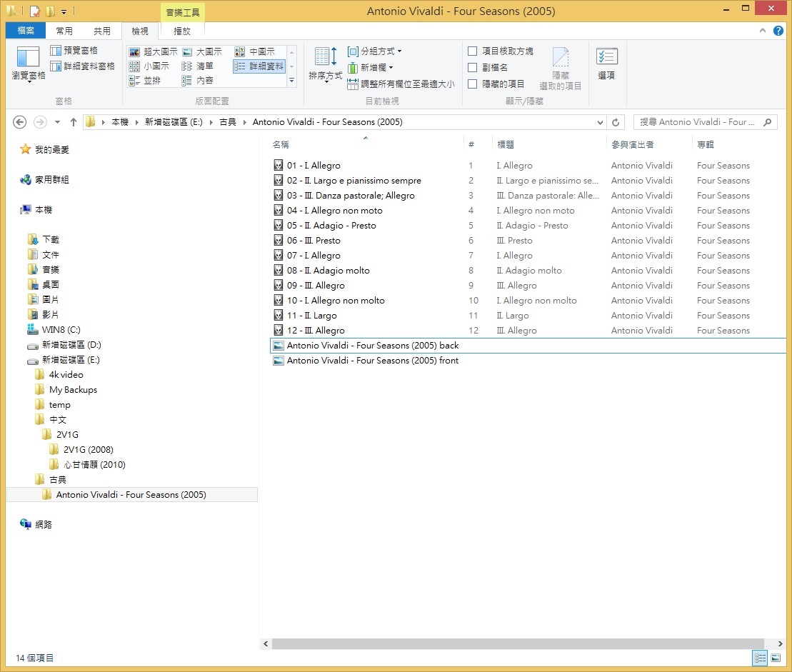Click 調整所有欄位至最適大小 button
The width and height of the screenshot is (792, 672).
click(x=401, y=84)
